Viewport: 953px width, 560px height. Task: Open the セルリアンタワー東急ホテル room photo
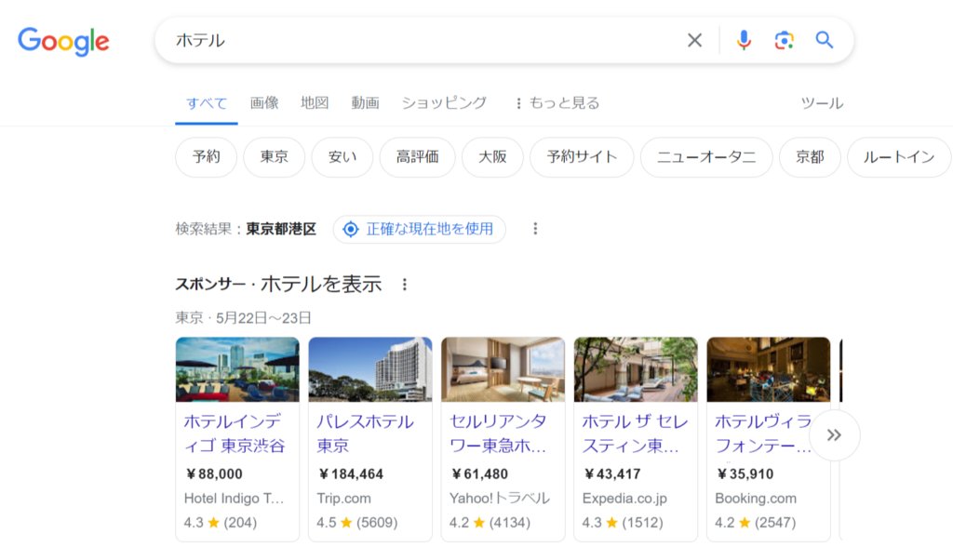pyautogui.click(x=503, y=369)
